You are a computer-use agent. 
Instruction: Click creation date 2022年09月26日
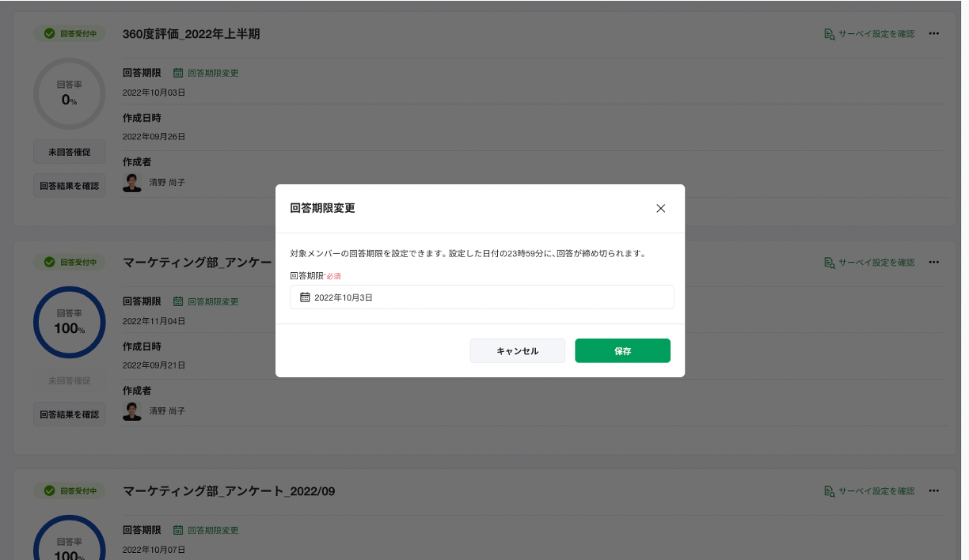click(154, 137)
